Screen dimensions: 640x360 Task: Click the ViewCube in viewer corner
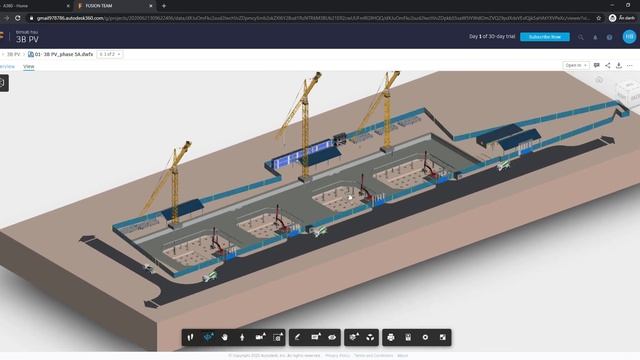tap(628, 92)
